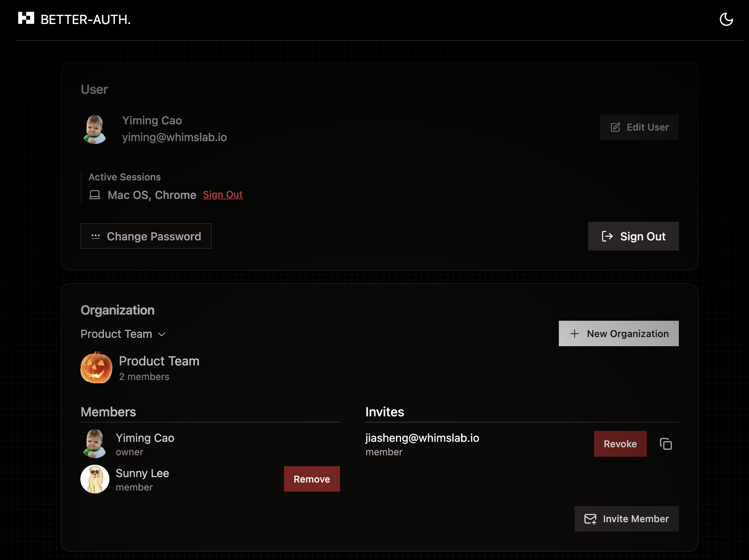Click the Better-Auth logo icon
This screenshot has height=560, width=749.
(26, 18)
